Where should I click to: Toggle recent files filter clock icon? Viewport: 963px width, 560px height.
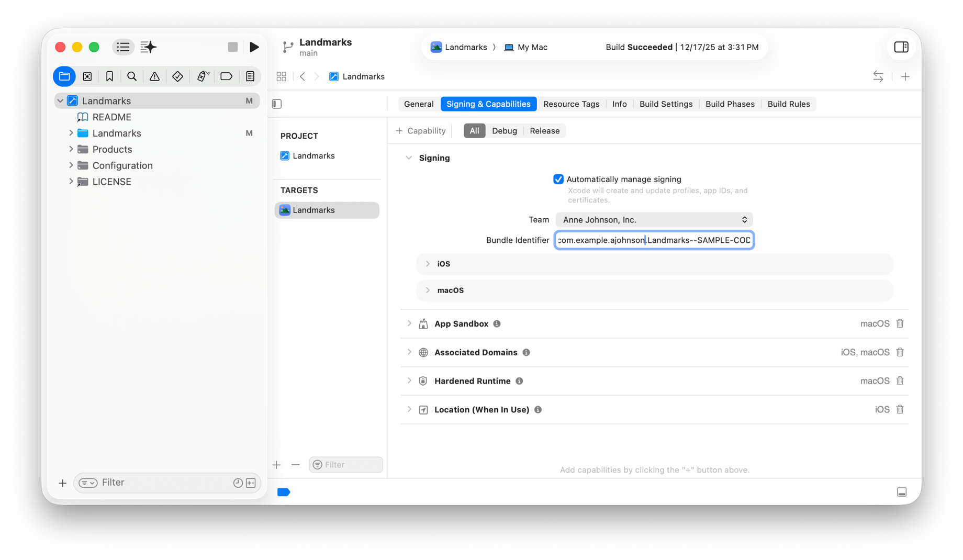coord(238,483)
